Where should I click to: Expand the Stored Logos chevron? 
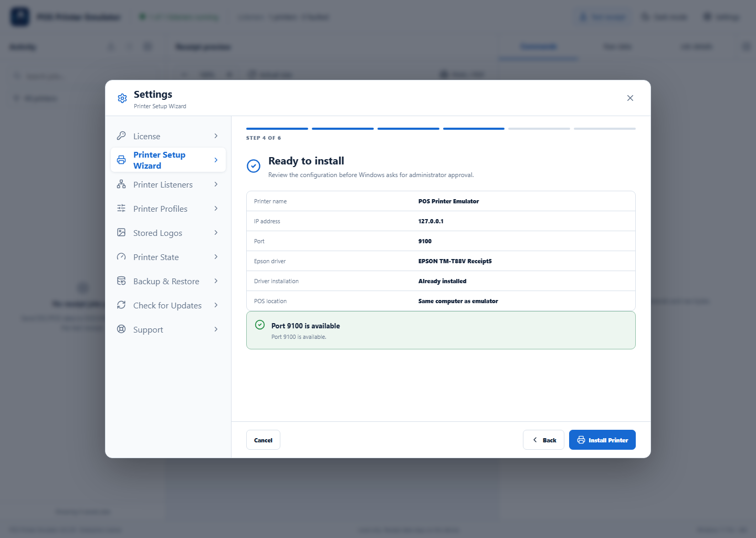[x=216, y=233]
